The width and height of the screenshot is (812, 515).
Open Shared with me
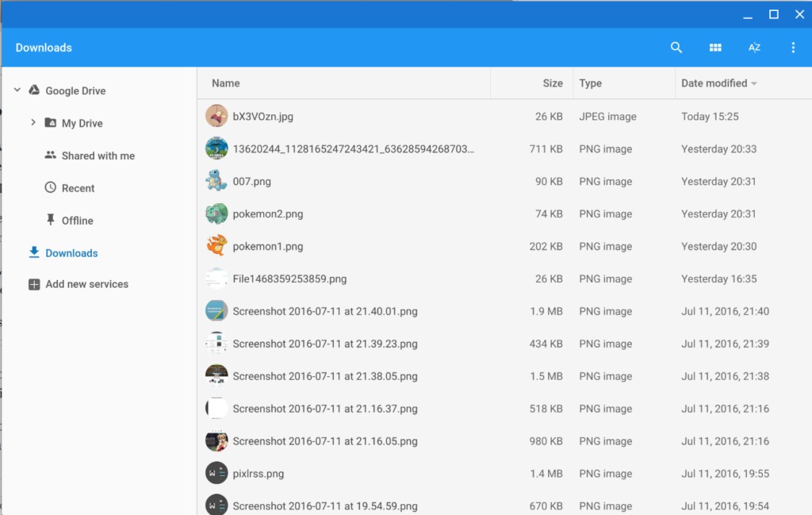pyautogui.click(x=98, y=156)
